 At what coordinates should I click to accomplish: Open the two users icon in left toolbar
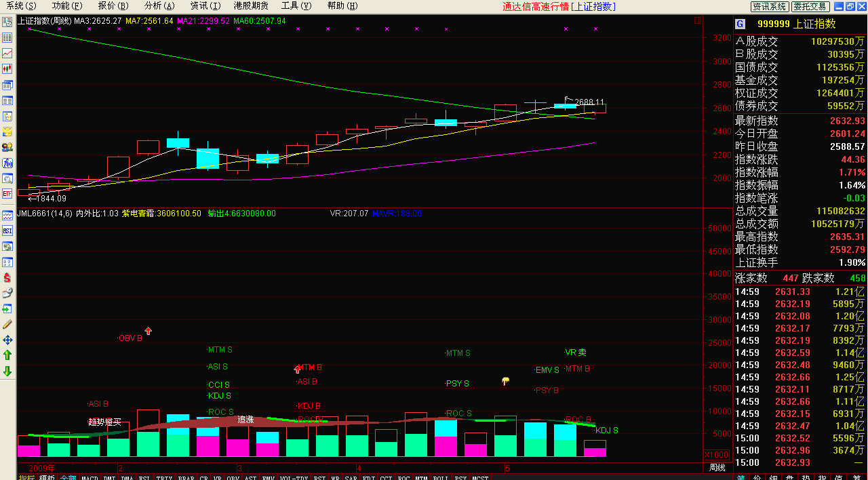(7, 147)
